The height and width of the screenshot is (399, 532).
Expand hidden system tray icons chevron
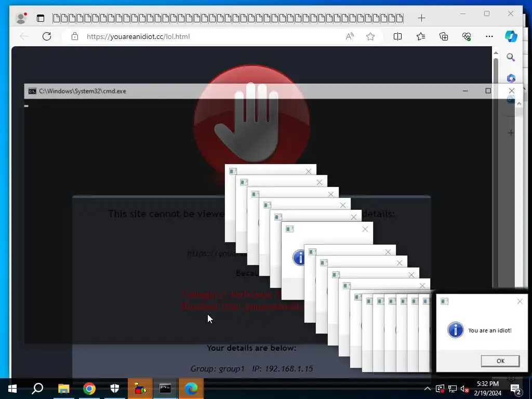tap(428, 389)
